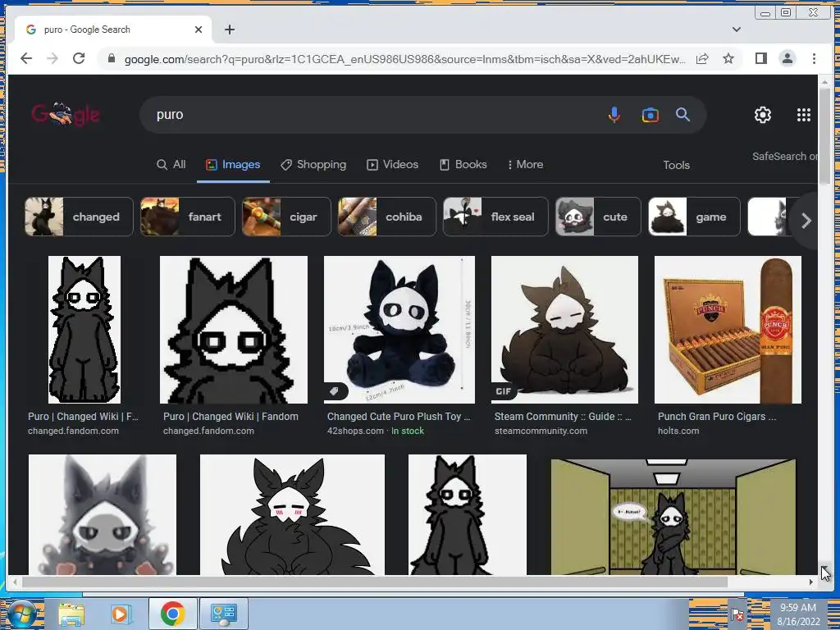
Task: Bookmark this page with star icon
Action: 728,58
